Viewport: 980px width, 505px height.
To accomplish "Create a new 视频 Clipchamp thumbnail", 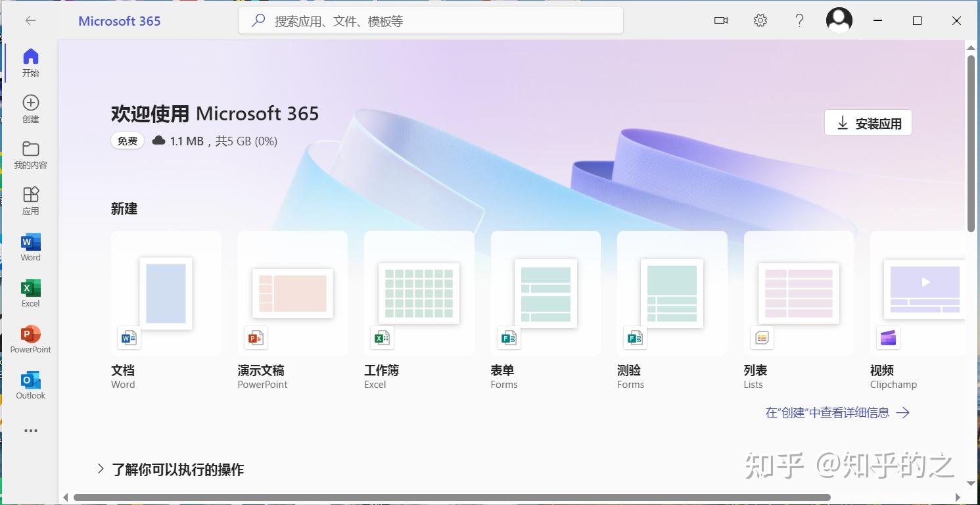I will pyautogui.click(x=923, y=289).
